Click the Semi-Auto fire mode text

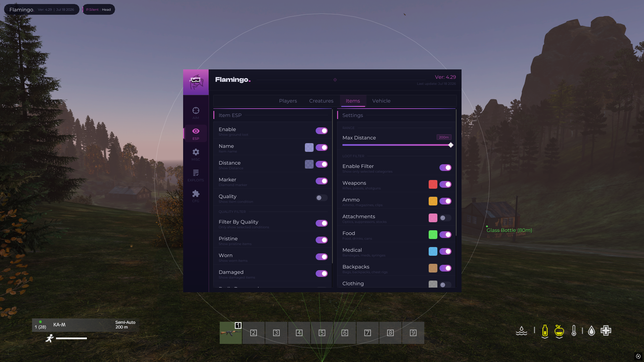point(125,322)
